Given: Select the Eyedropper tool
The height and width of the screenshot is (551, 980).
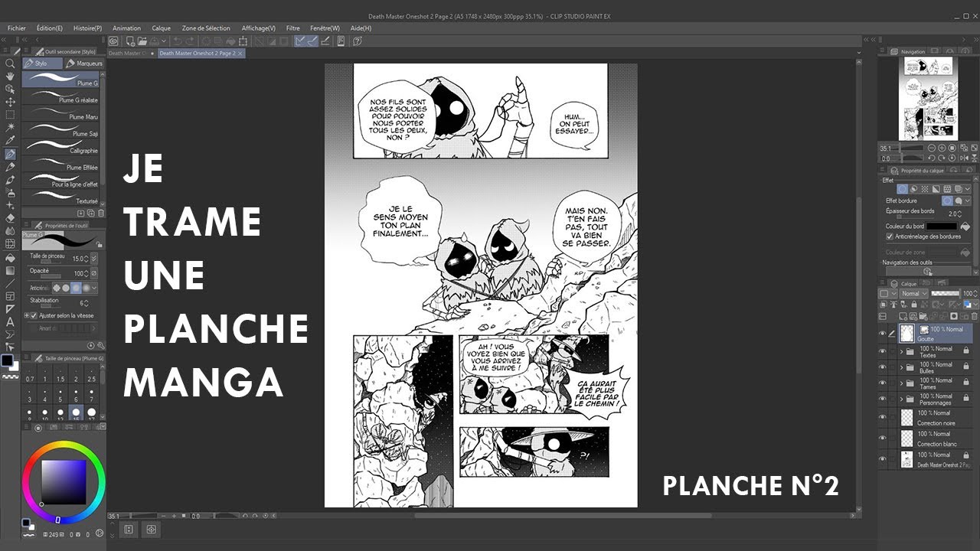Looking at the screenshot, I should (x=10, y=141).
